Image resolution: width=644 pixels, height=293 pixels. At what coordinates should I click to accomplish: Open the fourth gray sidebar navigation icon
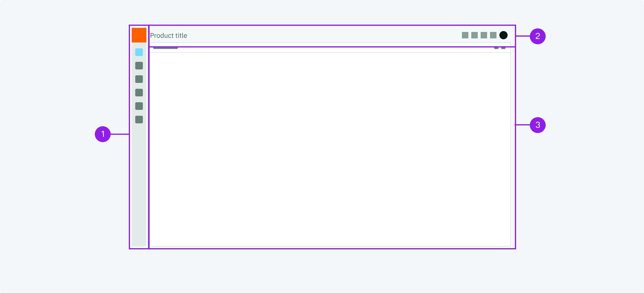tap(139, 106)
